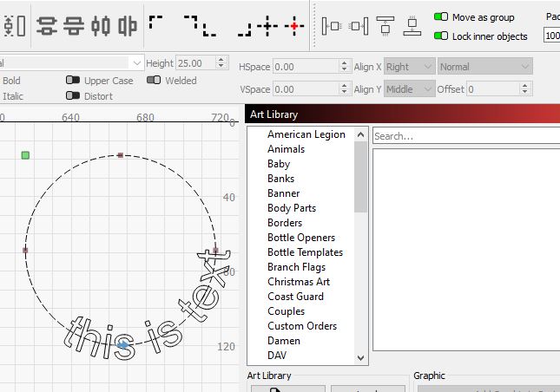This screenshot has height=392, width=560.
Task: Select Baby category
Action: pyautogui.click(x=279, y=164)
